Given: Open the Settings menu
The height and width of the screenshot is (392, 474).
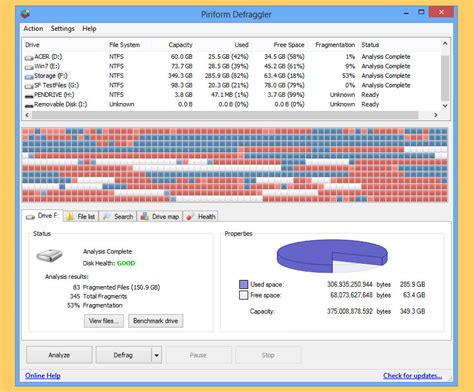Looking at the screenshot, I should pos(62,29).
